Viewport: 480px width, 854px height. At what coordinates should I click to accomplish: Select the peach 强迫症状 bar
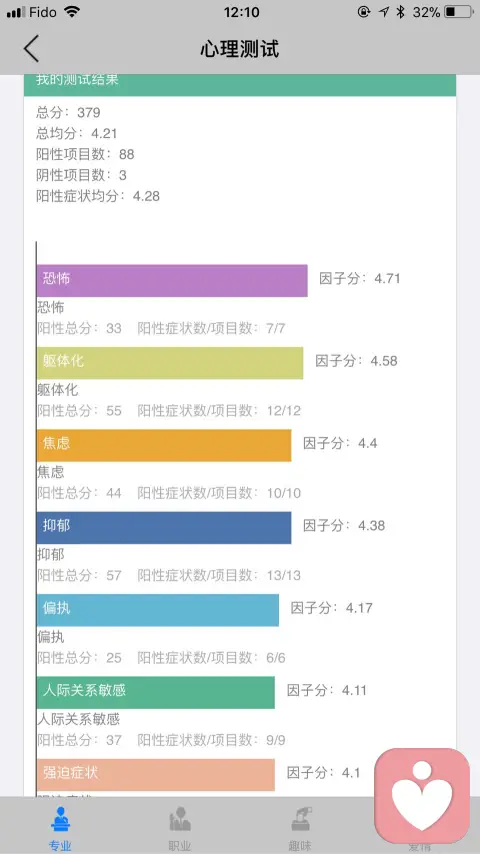pos(156,774)
